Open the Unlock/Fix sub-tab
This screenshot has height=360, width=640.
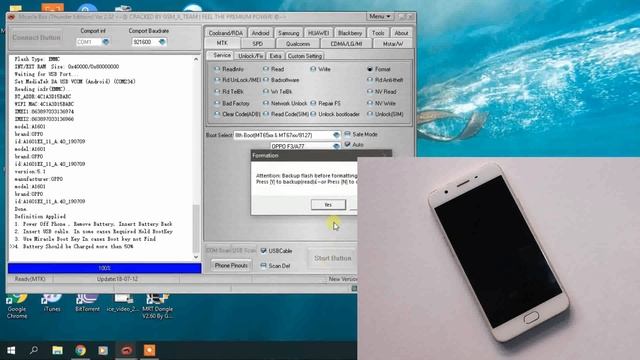[250, 56]
